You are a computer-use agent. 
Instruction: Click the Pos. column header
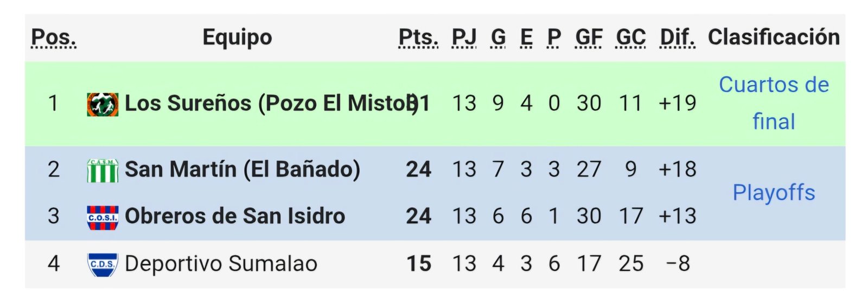[x=54, y=37]
